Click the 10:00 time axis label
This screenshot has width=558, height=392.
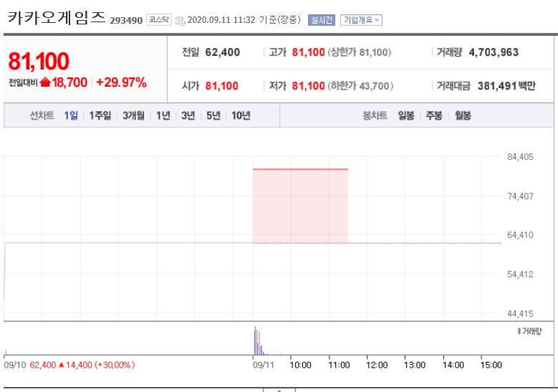point(300,365)
